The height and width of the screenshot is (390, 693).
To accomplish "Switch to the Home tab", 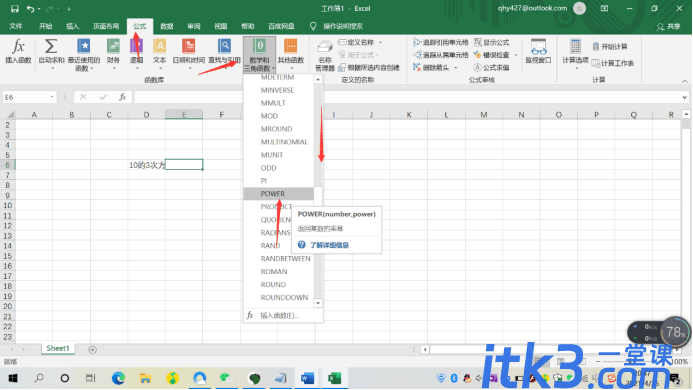I will click(x=46, y=26).
